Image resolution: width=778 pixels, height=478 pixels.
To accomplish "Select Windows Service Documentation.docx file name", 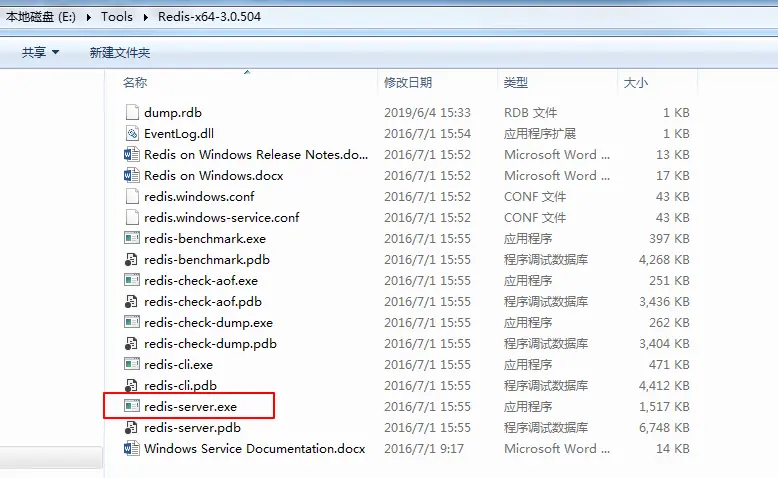I will tap(255, 448).
